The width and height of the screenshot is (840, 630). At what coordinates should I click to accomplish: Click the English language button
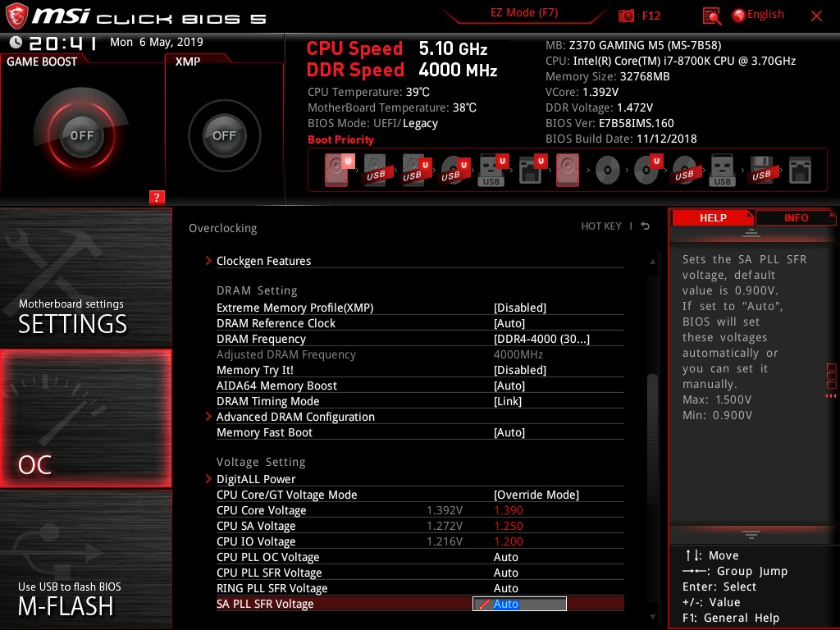pyautogui.click(x=765, y=15)
